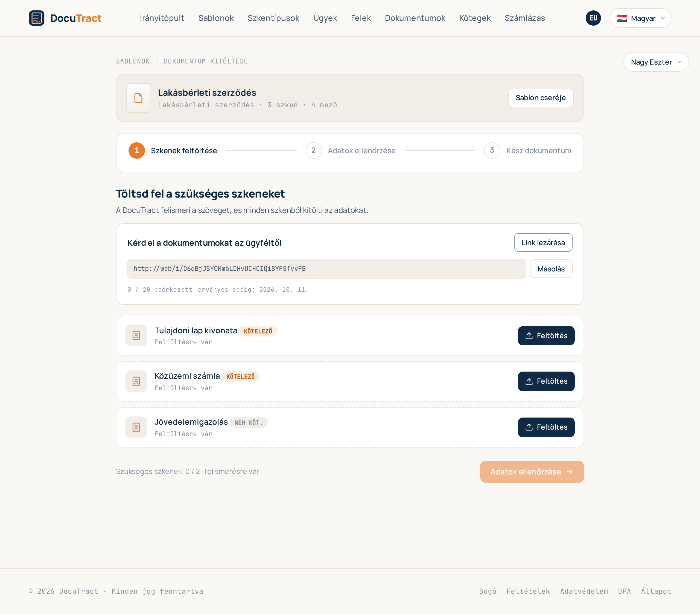This screenshot has width=700, height=614.
Task: Go to Irányítópult in the navigation
Action: [x=162, y=18]
